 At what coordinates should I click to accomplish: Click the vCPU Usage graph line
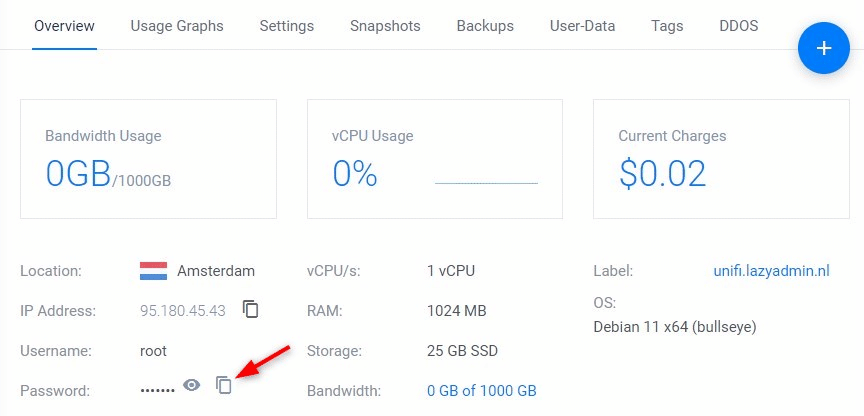coord(486,183)
